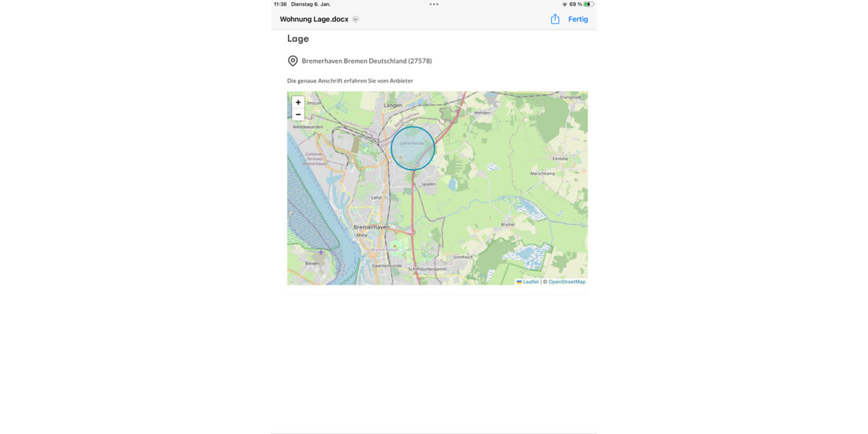Zoom in the map with the plus button
Screen dimensions: 868x434
point(298,103)
